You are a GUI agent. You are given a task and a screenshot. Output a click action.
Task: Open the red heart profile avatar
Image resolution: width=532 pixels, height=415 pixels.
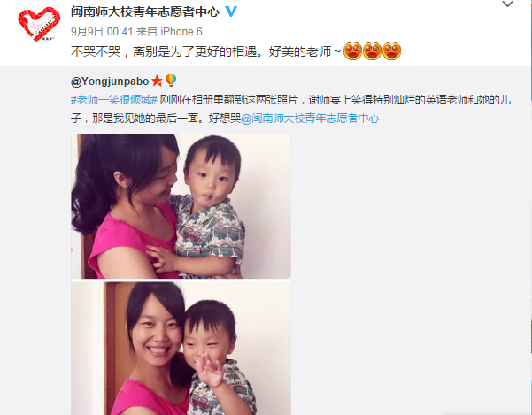(x=39, y=24)
